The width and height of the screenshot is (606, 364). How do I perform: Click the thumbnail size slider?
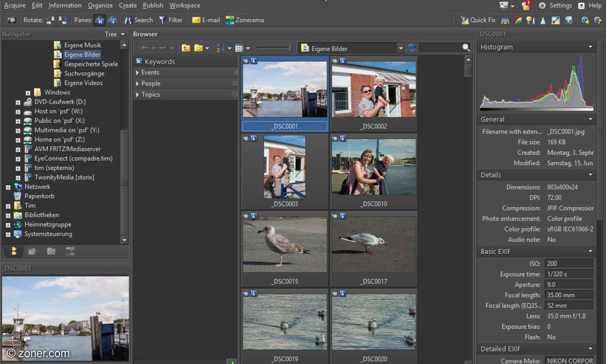(x=274, y=48)
